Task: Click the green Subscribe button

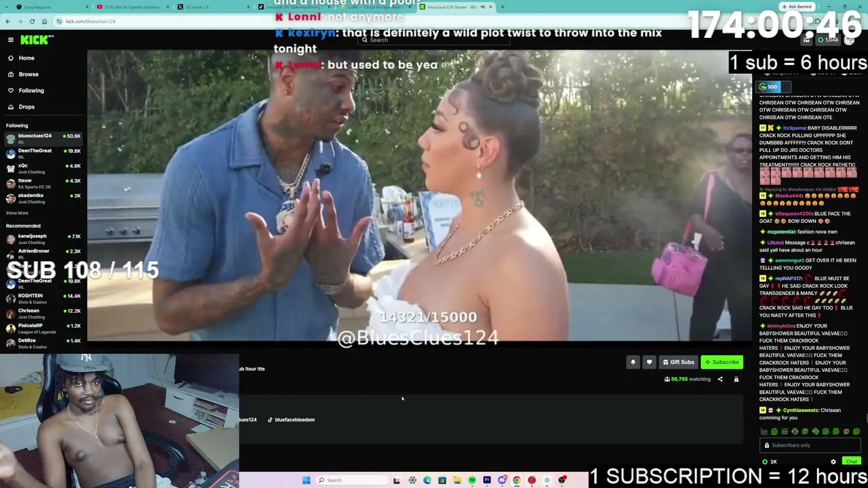Action: (x=722, y=362)
